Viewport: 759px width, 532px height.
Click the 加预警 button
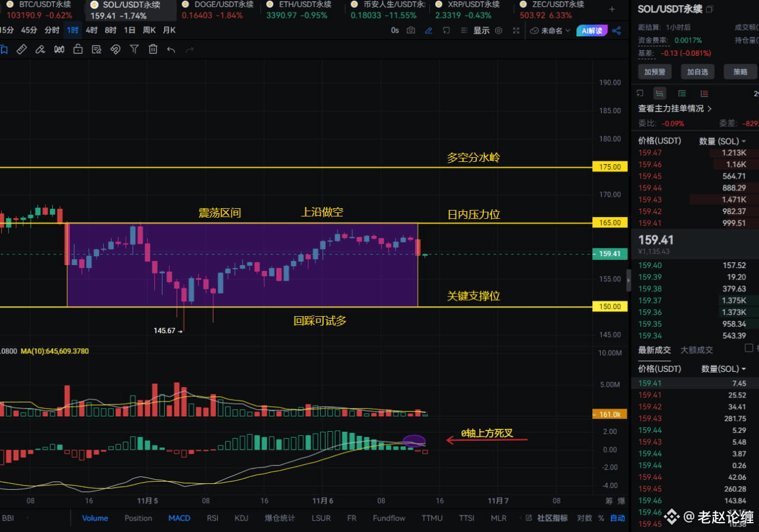pyautogui.click(x=655, y=72)
